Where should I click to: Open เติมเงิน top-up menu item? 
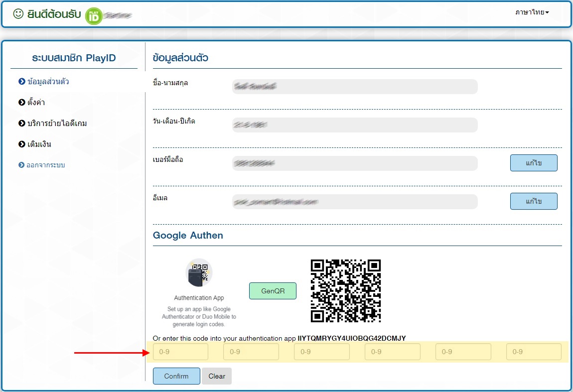[x=39, y=144]
